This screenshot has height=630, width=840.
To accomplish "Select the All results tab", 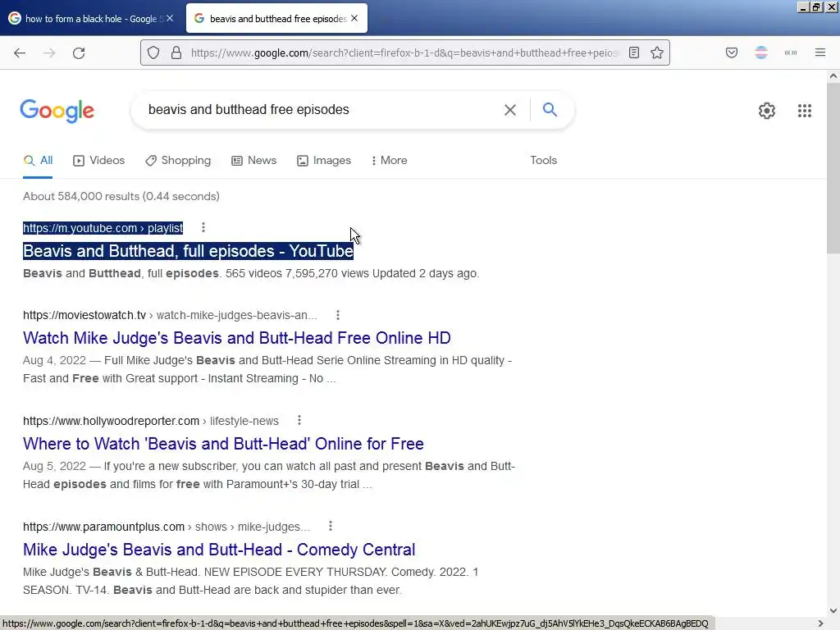I will click(38, 160).
